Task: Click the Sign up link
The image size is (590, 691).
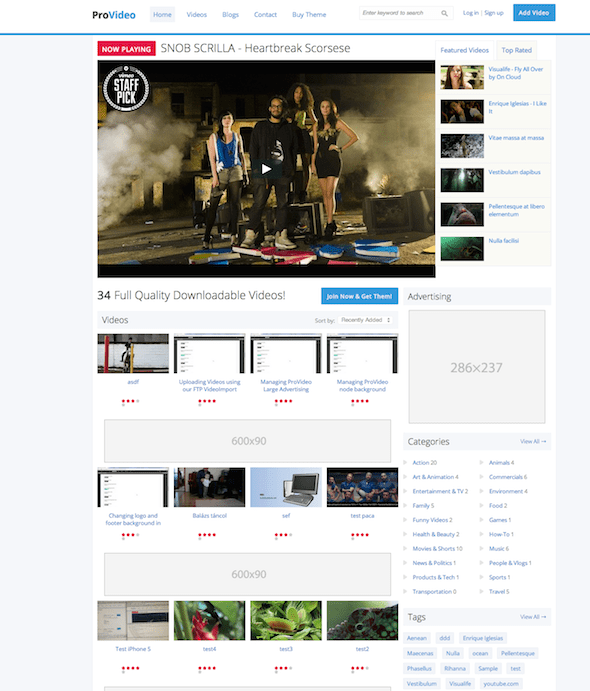Action: pyautogui.click(x=494, y=13)
